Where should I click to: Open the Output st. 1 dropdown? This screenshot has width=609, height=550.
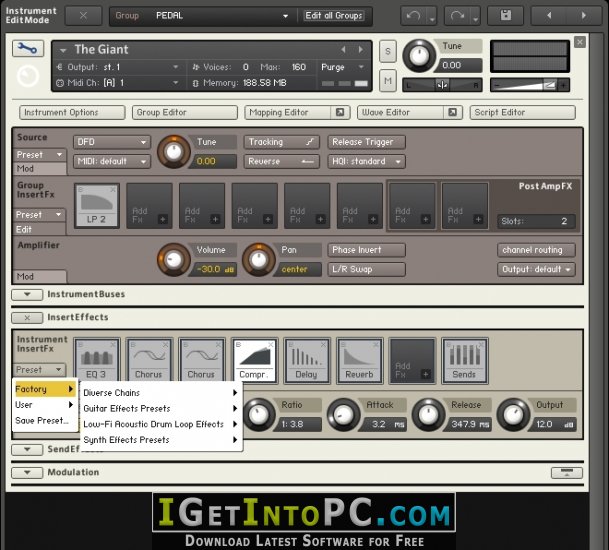click(118, 67)
